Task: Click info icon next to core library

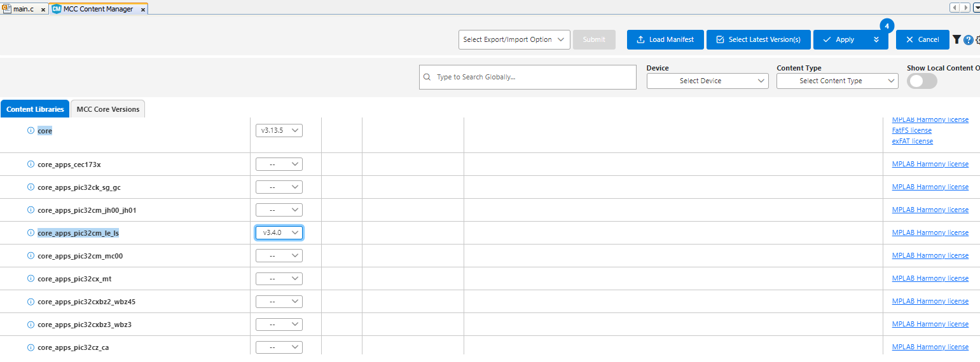Action: (31, 130)
